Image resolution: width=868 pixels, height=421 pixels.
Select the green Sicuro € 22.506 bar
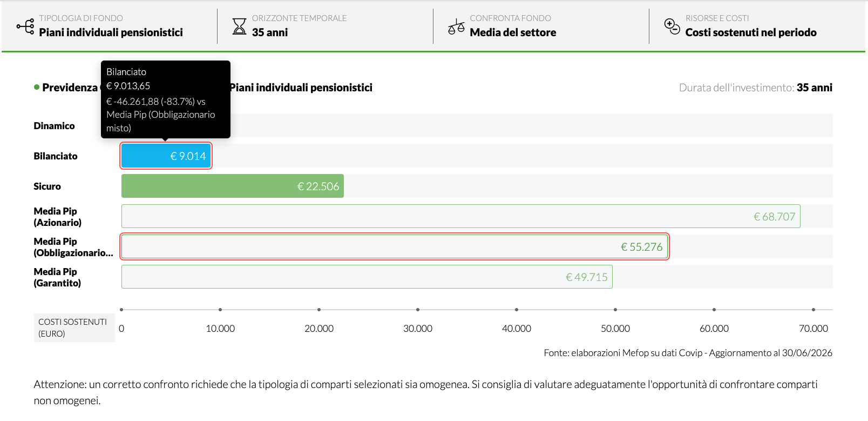[233, 186]
